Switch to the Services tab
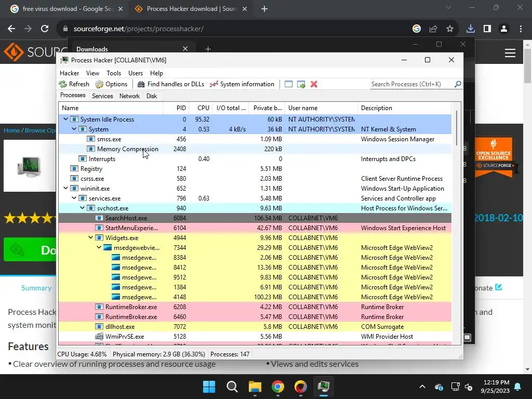The height and width of the screenshot is (399, 532). pyautogui.click(x=102, y=96)
